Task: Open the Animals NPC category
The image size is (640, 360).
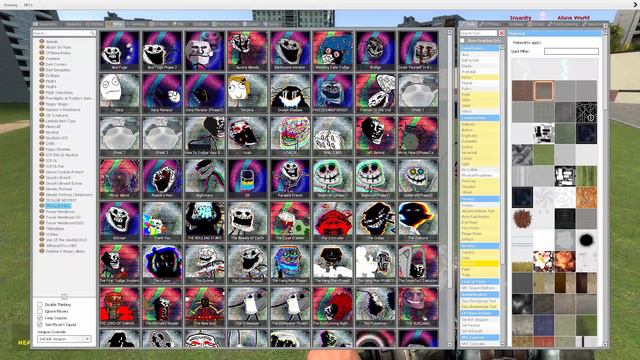Action: click(x=51, y=42)
